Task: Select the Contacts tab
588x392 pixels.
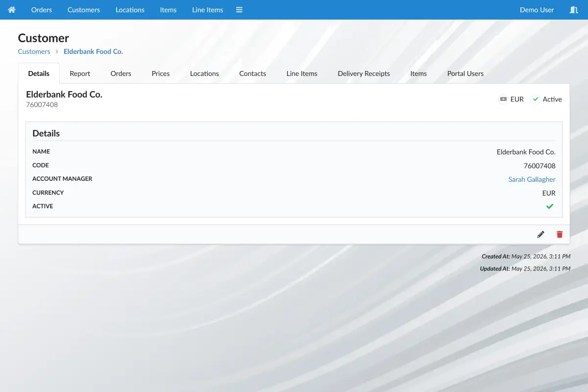Action: (252, 73)
